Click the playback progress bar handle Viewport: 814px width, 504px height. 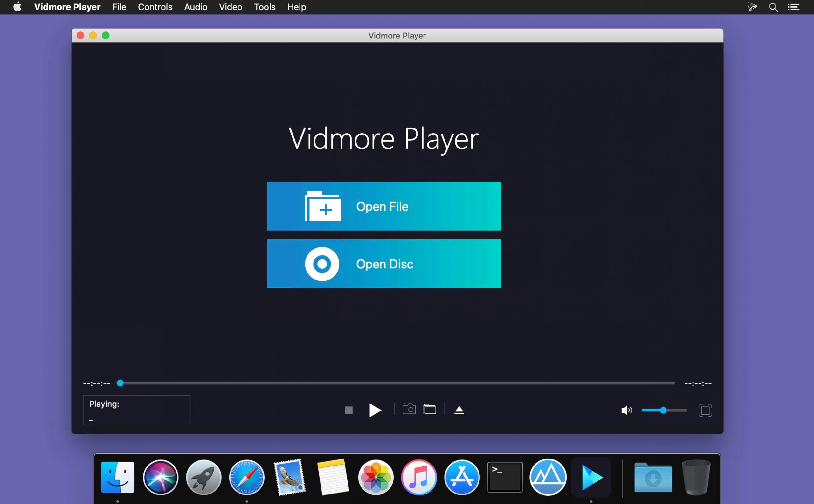pos(120,383)
